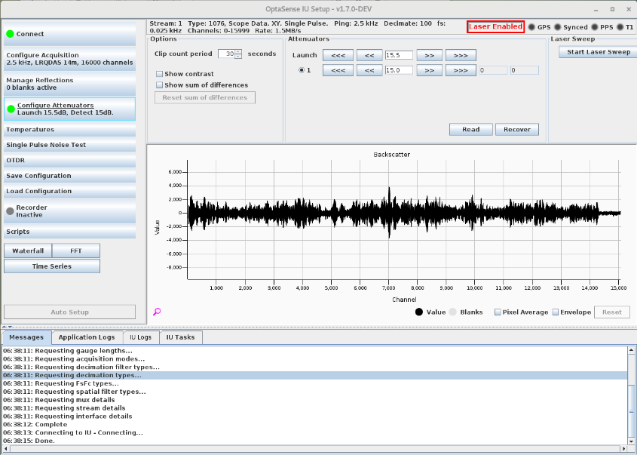Click the grey Recorder inactive indicator
The image size is (637, 455).
[x=10, y=210]
